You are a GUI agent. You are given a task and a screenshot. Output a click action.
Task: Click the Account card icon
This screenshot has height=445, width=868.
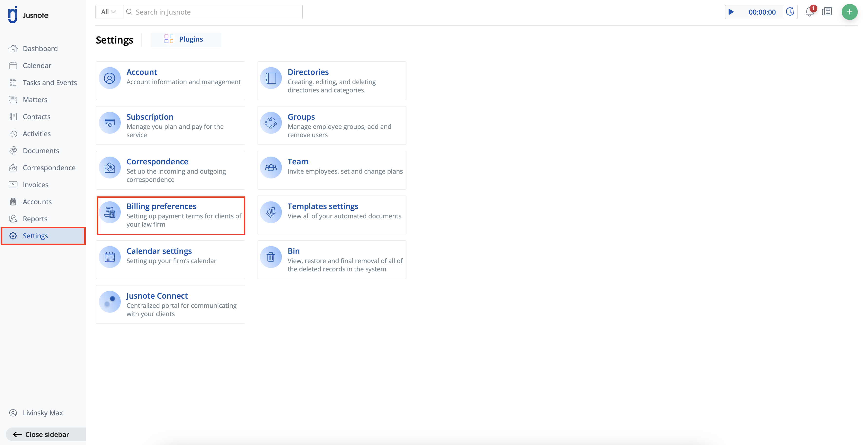pos(110,78)
